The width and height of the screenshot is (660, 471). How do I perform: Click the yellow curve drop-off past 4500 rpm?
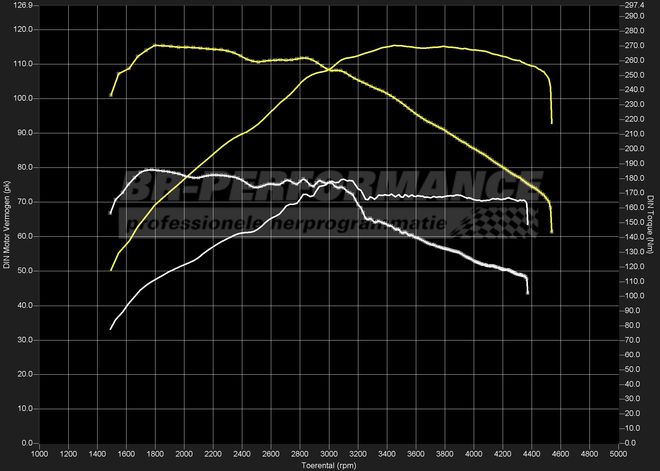click(x=551, y=105)
